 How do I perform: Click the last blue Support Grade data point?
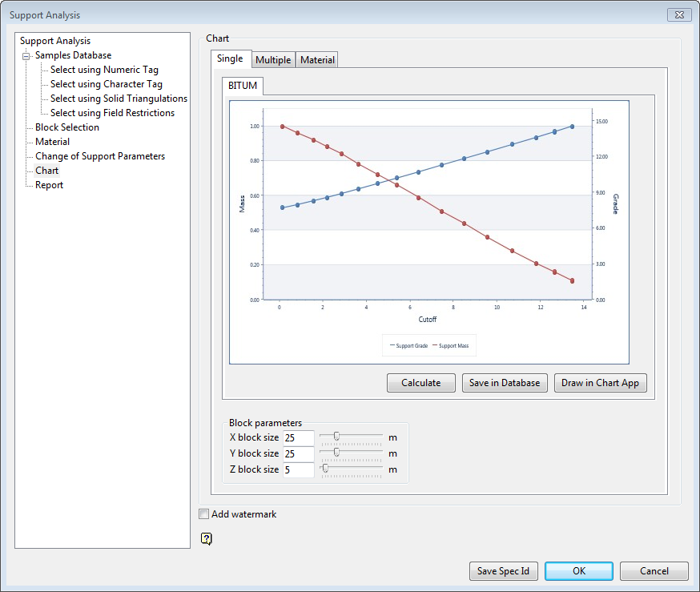click(573, 127)
